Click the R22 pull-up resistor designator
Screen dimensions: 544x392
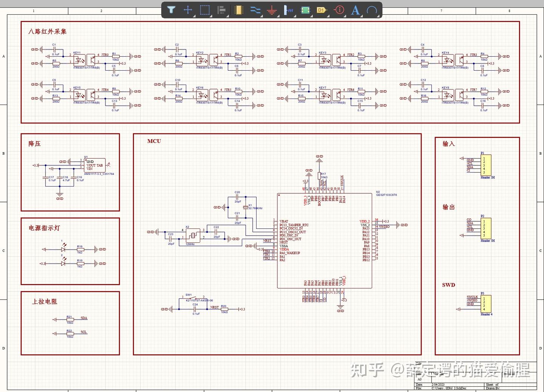[69, 331]
